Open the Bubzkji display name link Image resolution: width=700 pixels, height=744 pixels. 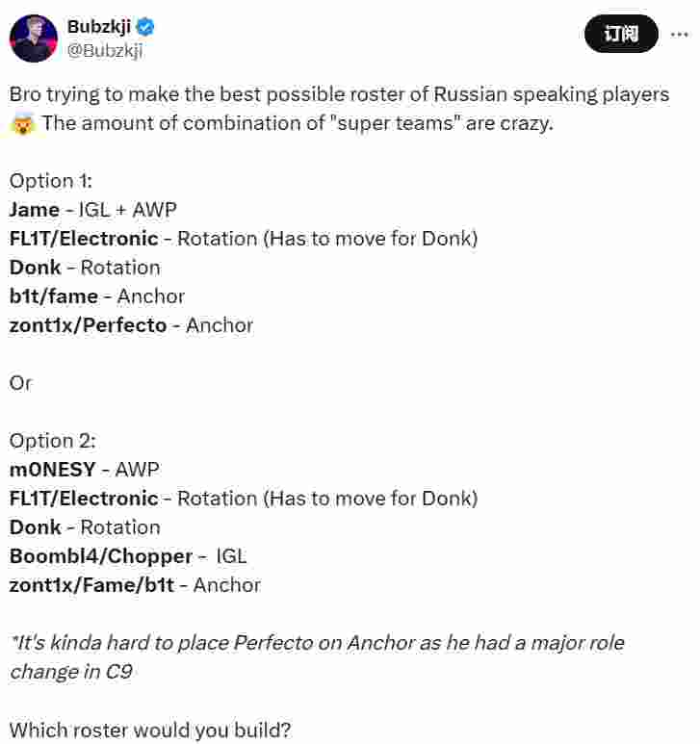pos(98,27)
